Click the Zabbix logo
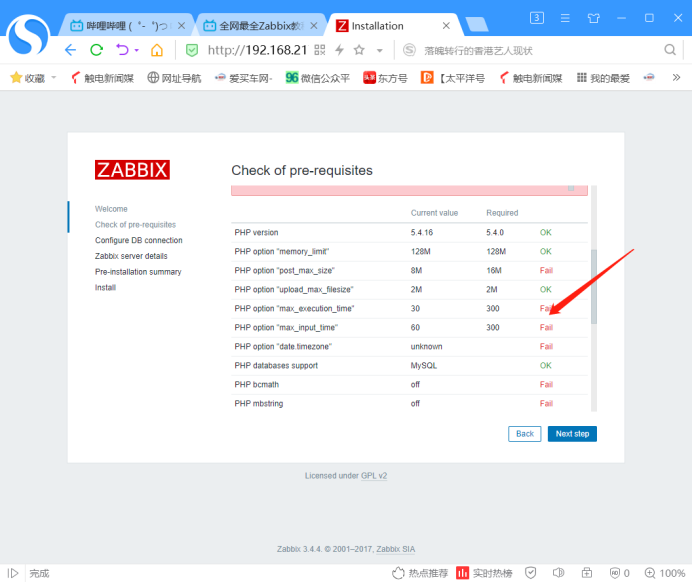692x582 pixels. click(132, 170)
